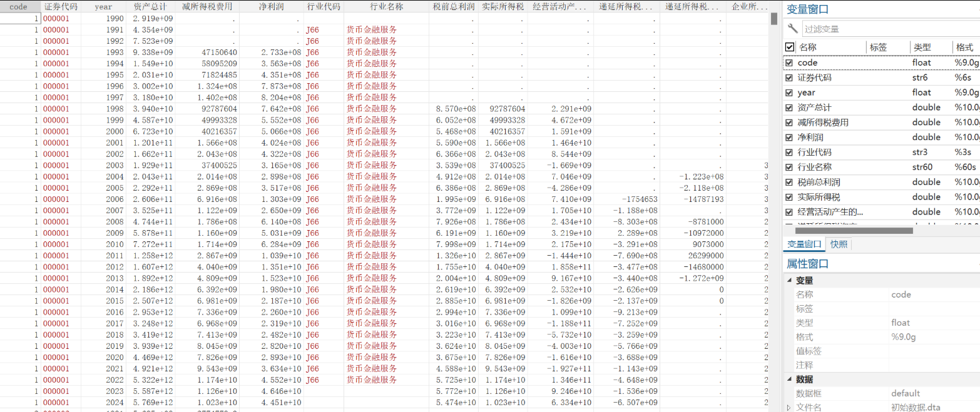Select the 证券代码 variable name in variables list

click(x=815, y=78)
